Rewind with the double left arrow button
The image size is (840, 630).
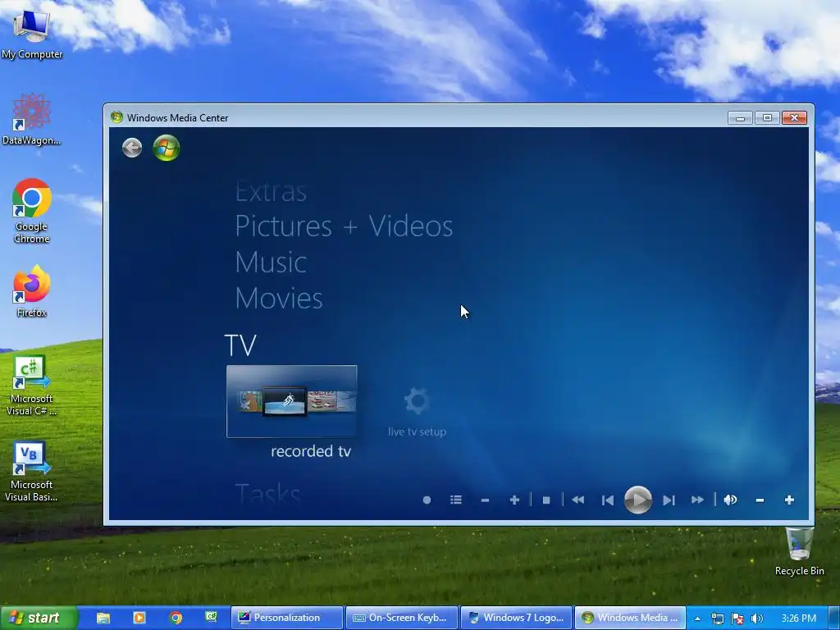577,500
